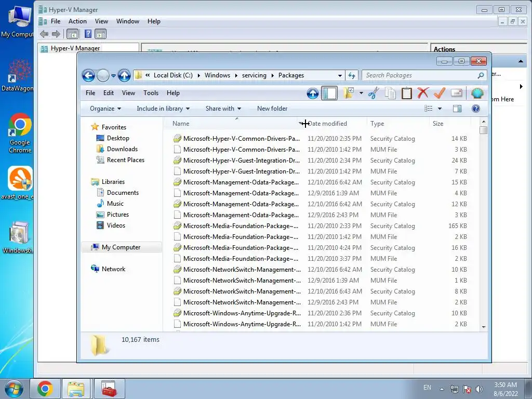Screen dimensions: 532x399
Task: Open Name column filter dropdown arrow
Action: click(x=301, y=124)
